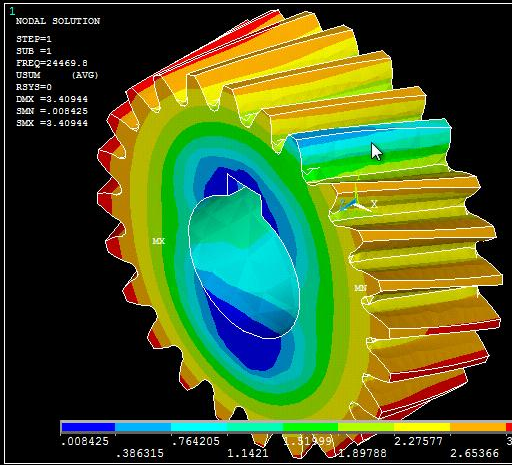Screen dimensions: 512x465
Task: Click the yellow legend swatch
Action: tap(422, 427)
